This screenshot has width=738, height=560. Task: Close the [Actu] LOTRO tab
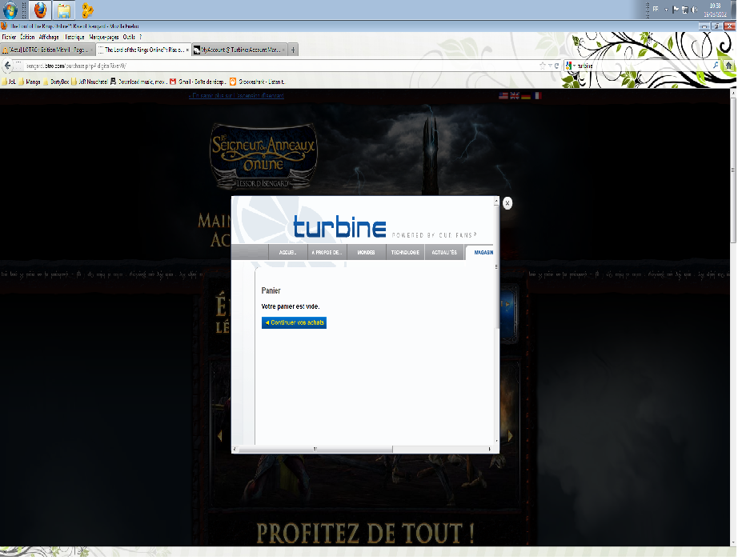[x=91, y=50]
